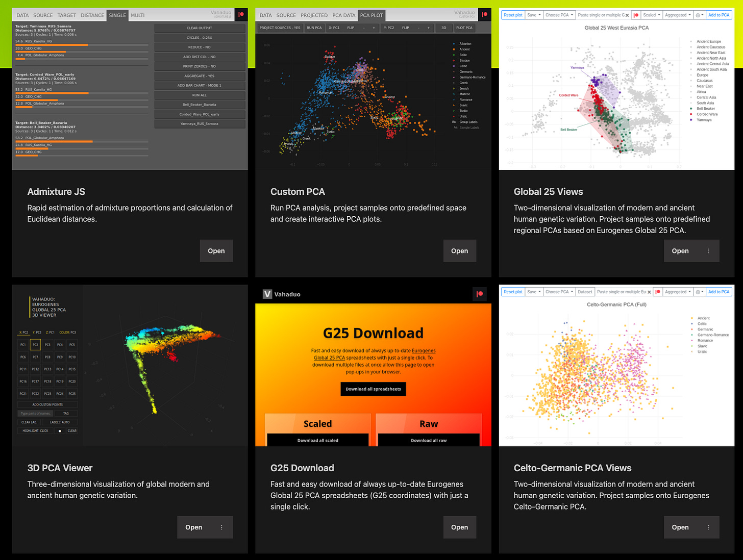Click Patreon icon in Admixture JS thumbnail
The image size is (743, 560).
pos(241,15)
